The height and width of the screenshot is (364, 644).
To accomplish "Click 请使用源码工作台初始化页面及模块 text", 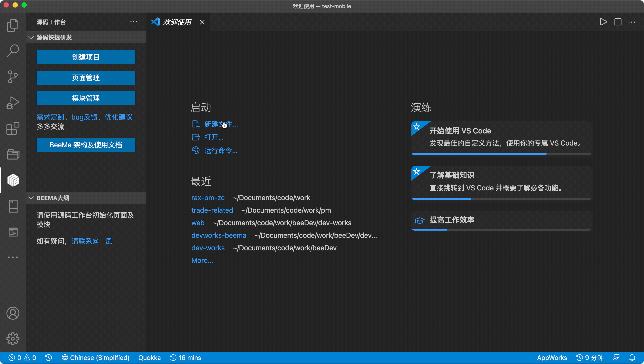I will click(85, 220).
